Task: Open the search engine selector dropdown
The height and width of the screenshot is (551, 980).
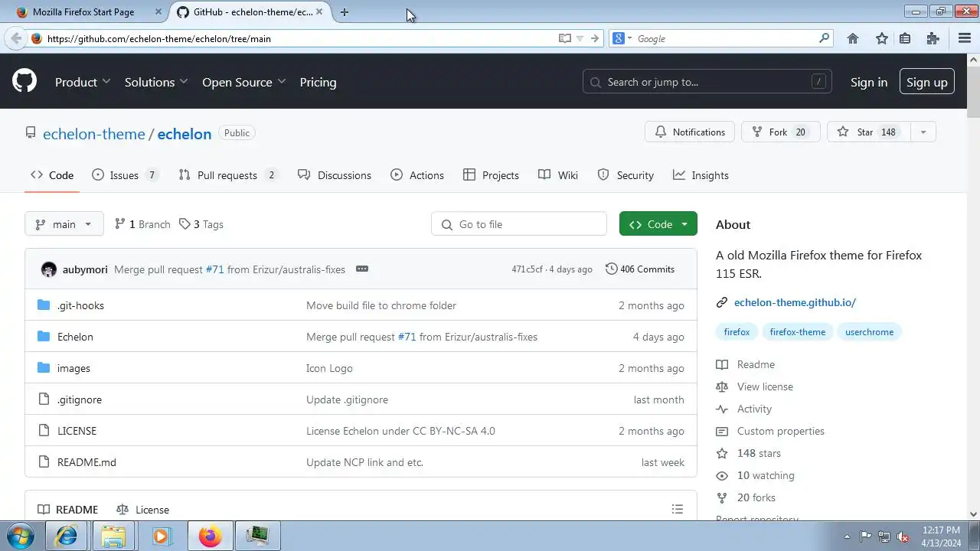Action: [623, 38]
